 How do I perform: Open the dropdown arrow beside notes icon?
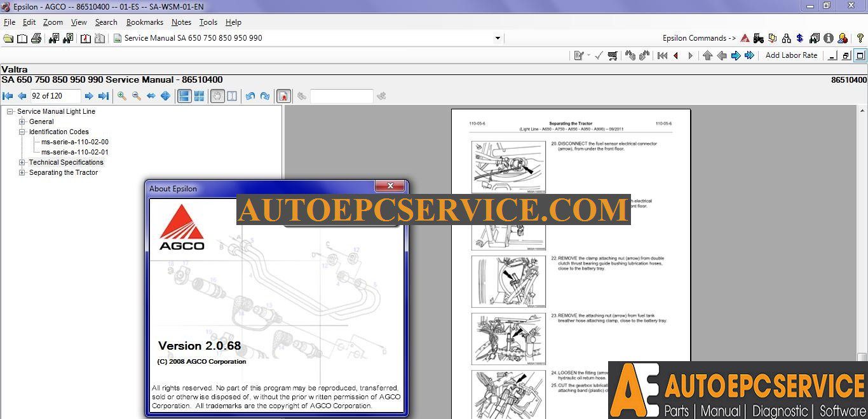588,55
